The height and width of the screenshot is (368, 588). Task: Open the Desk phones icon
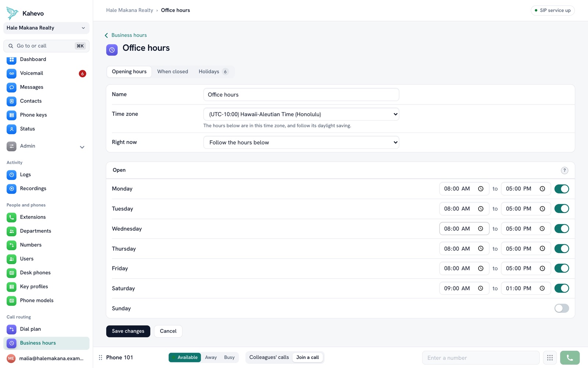(x=11, y=273)
